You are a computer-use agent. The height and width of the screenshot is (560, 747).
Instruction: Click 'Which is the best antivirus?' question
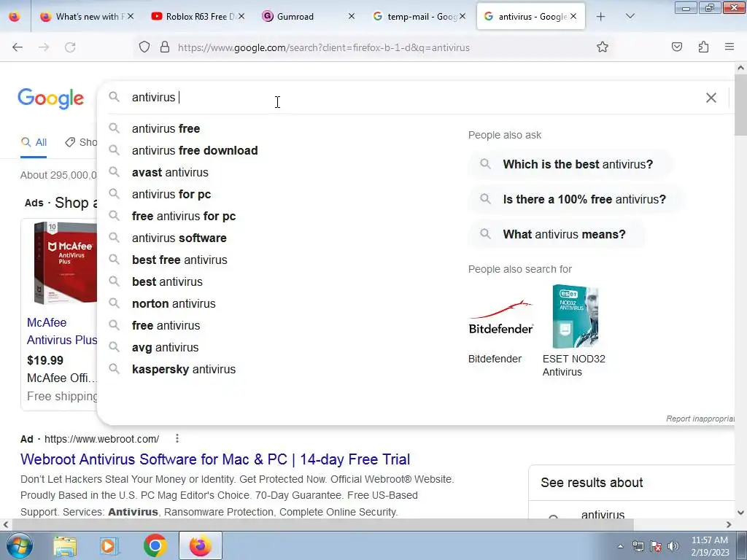tap(570, 164)
